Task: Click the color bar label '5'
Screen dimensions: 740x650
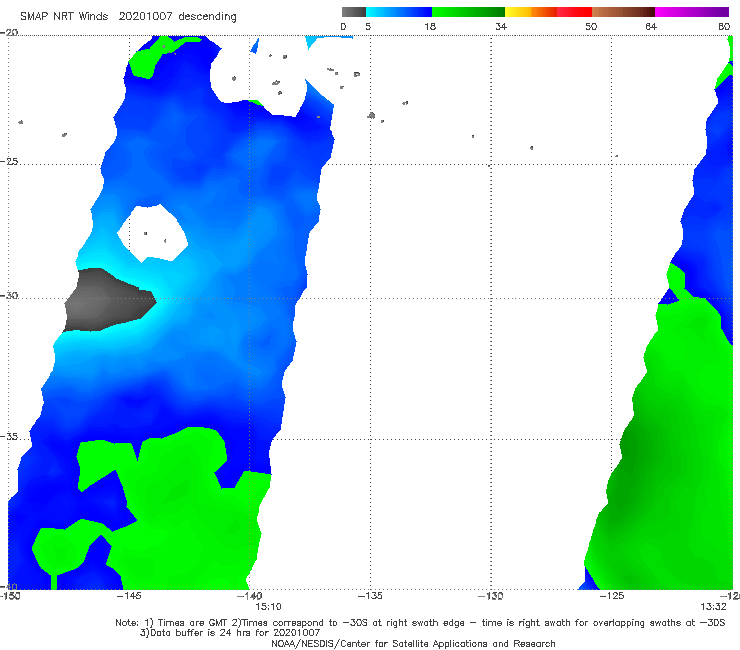Action: click(x=368, y=26)
